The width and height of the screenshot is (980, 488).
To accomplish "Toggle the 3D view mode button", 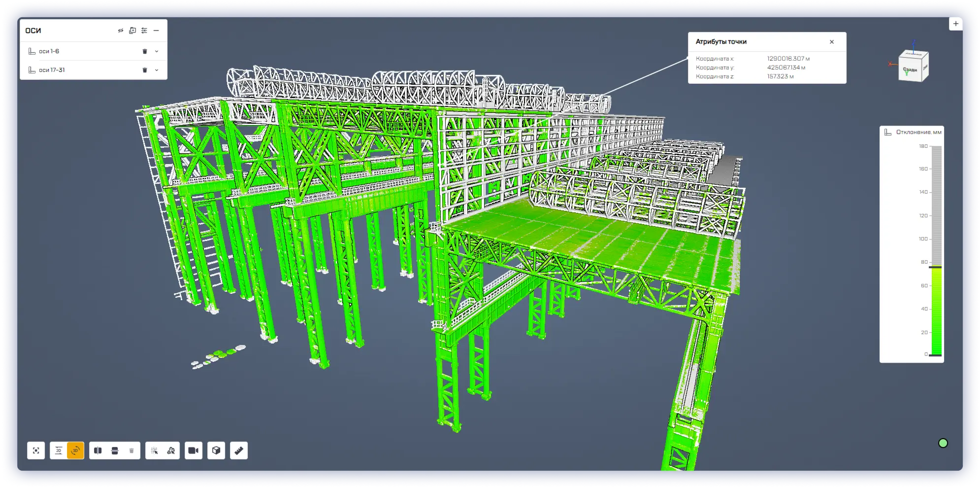I will pyautogui.click(x=75, y=451).
